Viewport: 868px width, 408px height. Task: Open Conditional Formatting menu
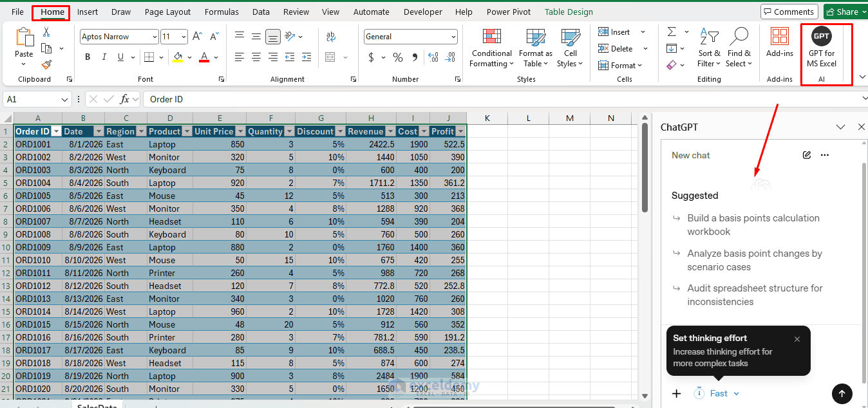coord(492,48)
